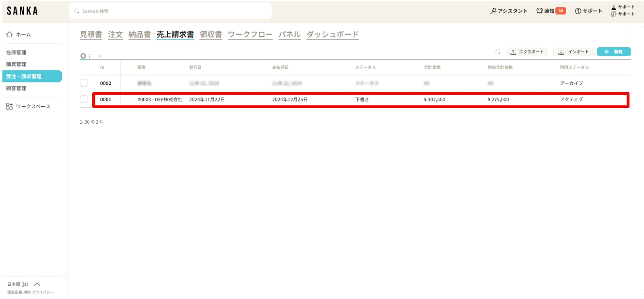Open the アシスタント wand in the header
The image size is (644, 299).
pyautogui.click(x=508, y=11)
